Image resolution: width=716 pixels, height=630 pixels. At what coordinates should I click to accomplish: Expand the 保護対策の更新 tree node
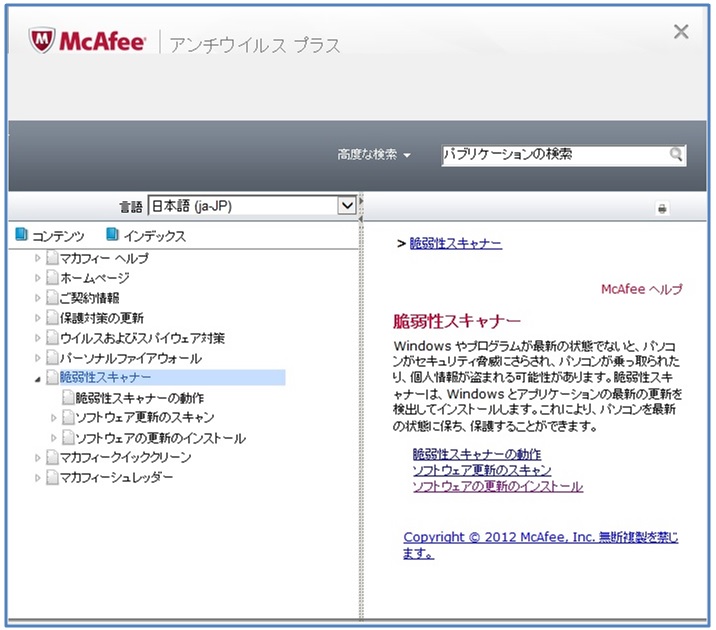pos(37,318)
